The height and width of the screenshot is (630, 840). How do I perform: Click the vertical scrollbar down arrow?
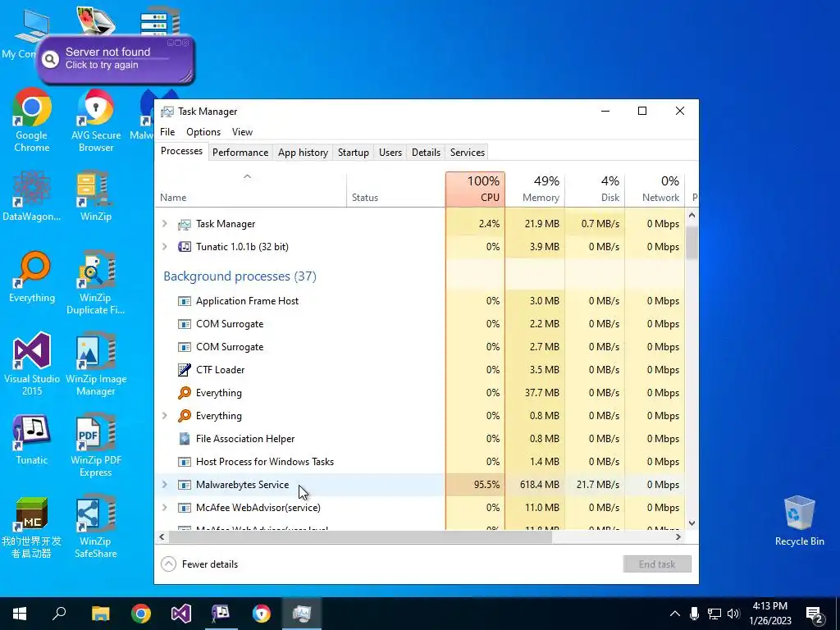(692, 523)
